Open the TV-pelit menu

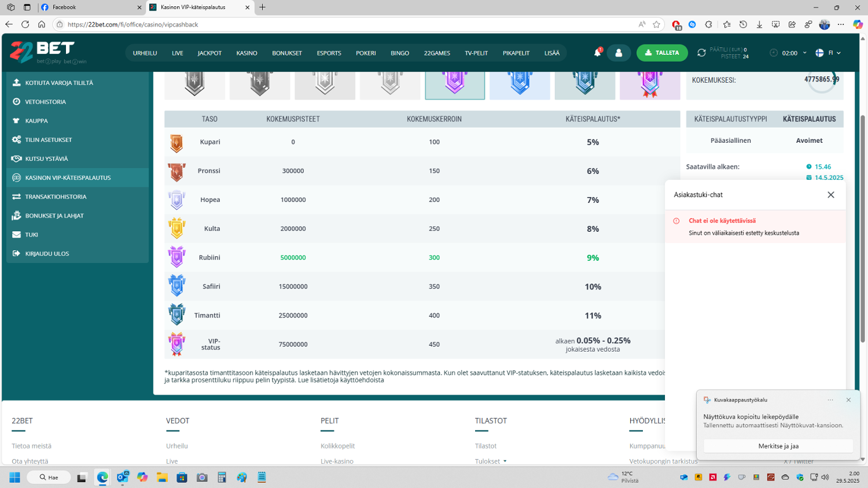point(476,53)
